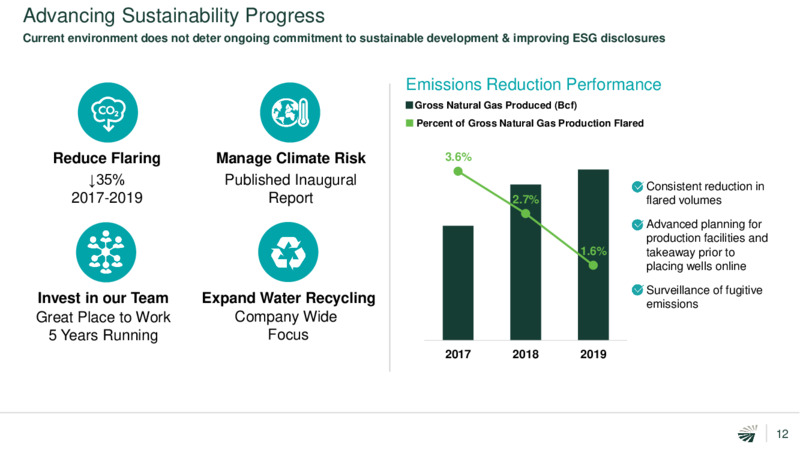Viewport: 800px width, 450px height.
Task: Click the 'Gross Natural Gas Produced (Bcf)' legend label
Action: pyautogui.click(x=496, y=105)
